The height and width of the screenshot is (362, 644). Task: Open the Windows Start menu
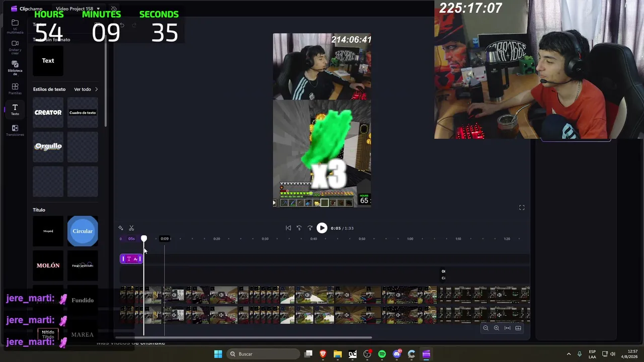point(218,354)
